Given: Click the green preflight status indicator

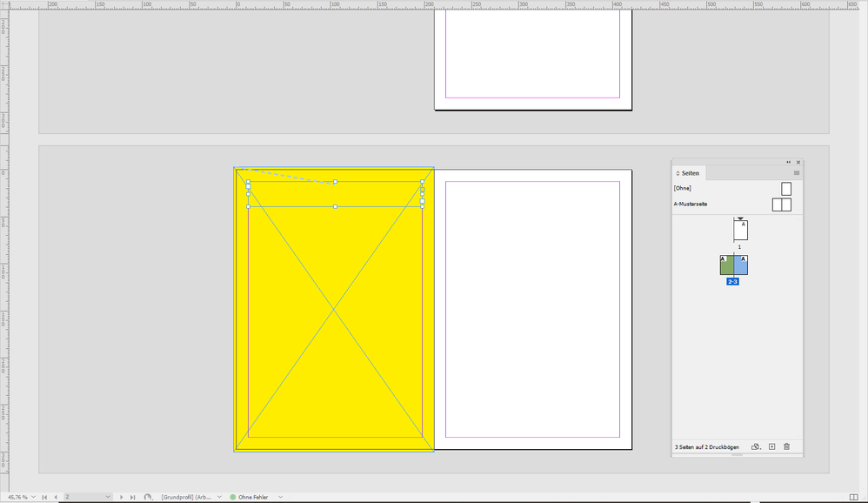Looking at the screenshot, I should [x=233, y=498].
